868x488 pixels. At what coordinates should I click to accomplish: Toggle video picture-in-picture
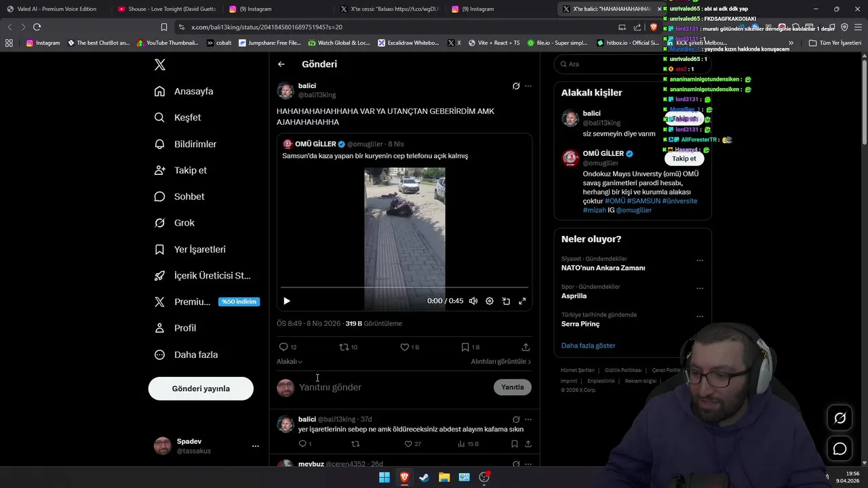(x=506, y=301)
